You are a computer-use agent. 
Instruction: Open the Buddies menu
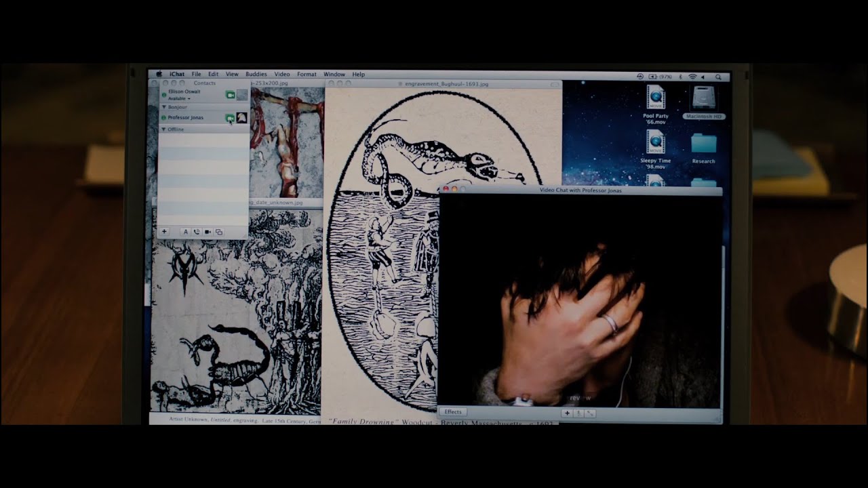click(x=256, y=74)
